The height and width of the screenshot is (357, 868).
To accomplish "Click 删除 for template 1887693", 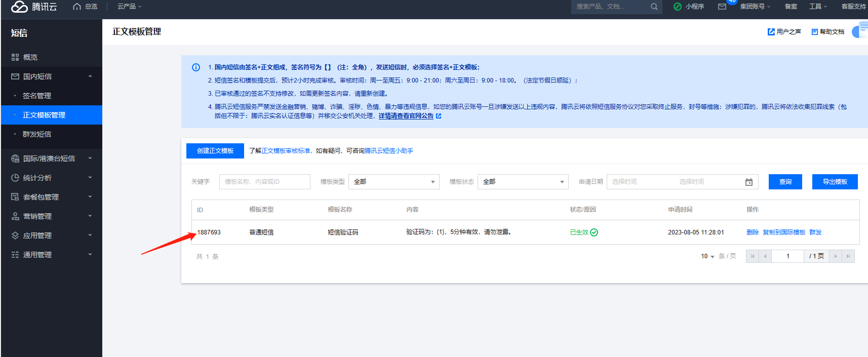I will pos(753,232).
